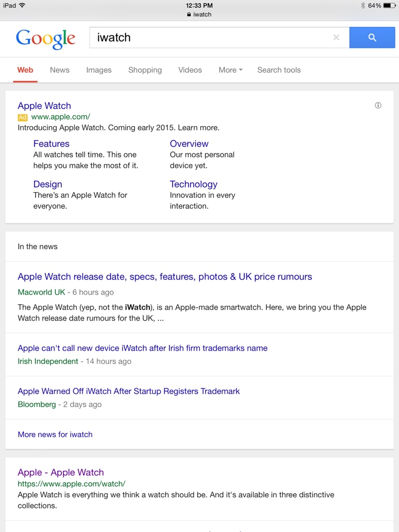Open the Design sitelink

tap(47, 184)
